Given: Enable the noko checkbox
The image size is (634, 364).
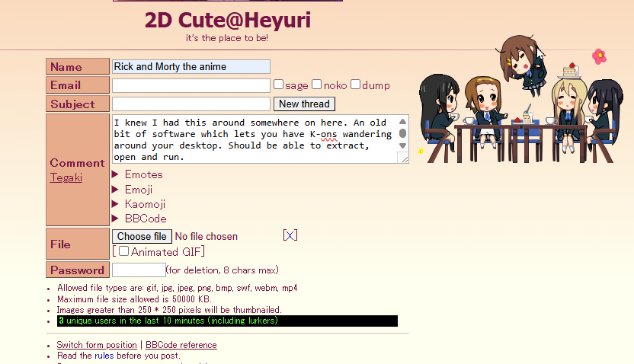Looking at the screenshot, I should [316, 85].
